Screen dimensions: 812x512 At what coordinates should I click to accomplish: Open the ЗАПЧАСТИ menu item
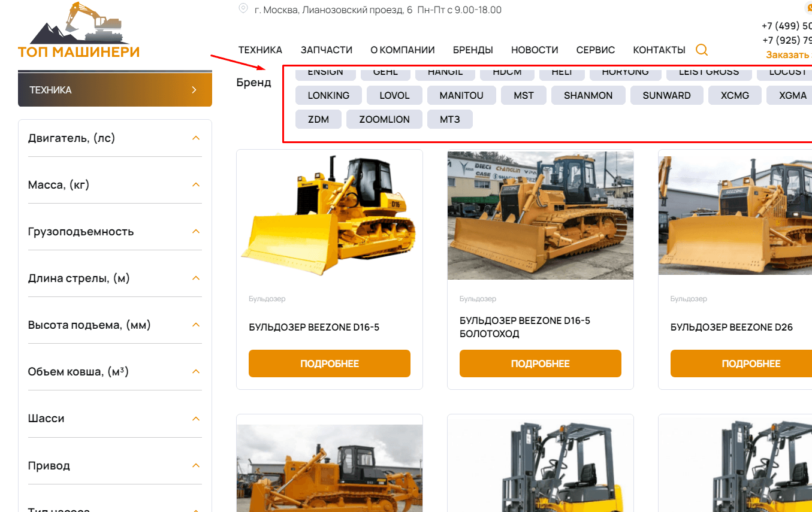pyautogui.click(x=327, y=50)
